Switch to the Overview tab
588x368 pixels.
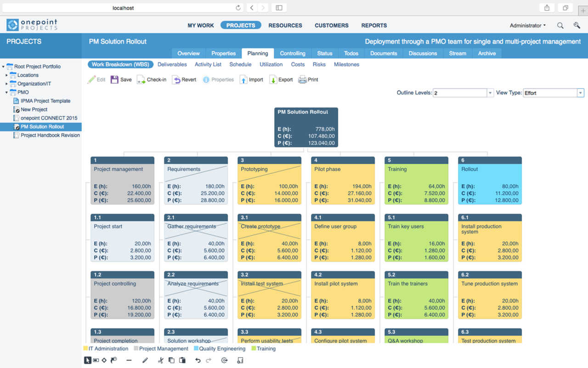tap(188, 53)
